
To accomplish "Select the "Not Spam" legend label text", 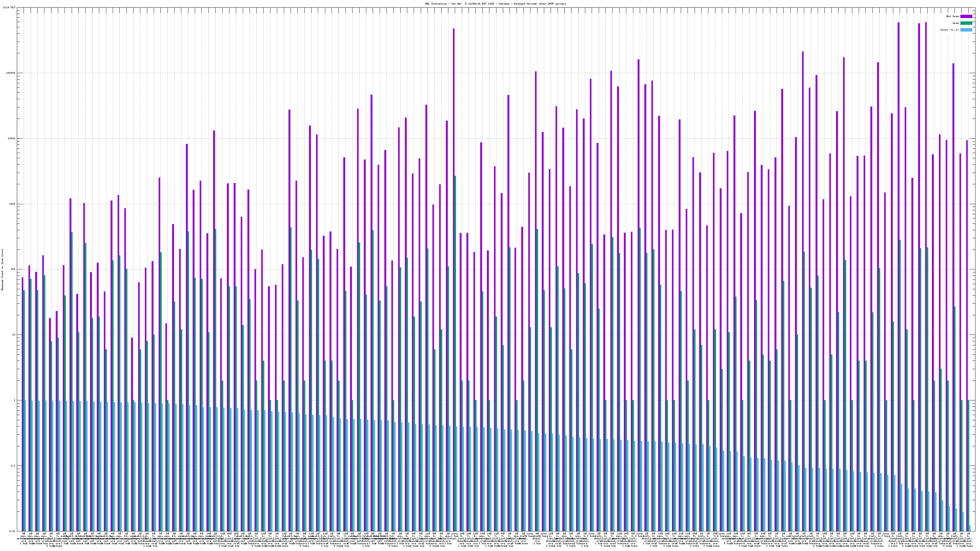I will click(953, 16).
